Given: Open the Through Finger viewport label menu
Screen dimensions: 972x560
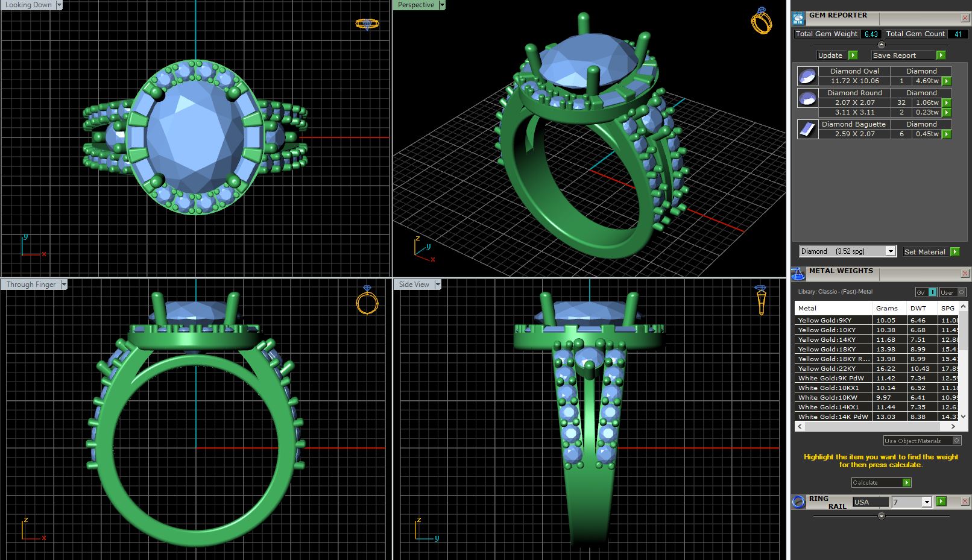Looking at the screenshot, I should 63,285.
